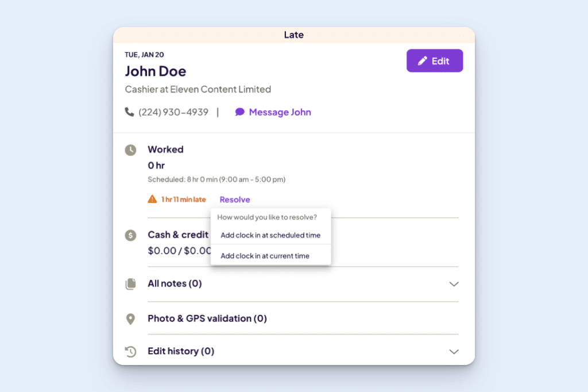Expand the Edit history section
588x392 pixels.
pyautogui.click(x=454, y=351)
